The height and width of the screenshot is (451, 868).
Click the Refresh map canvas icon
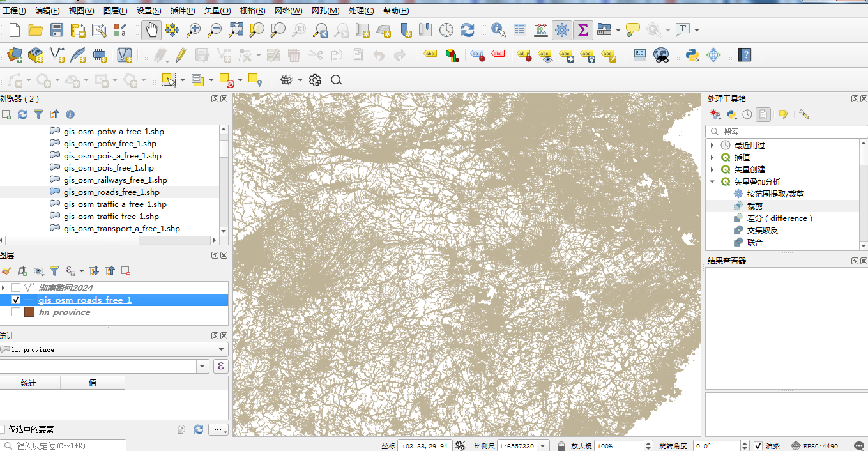point(468,29)
